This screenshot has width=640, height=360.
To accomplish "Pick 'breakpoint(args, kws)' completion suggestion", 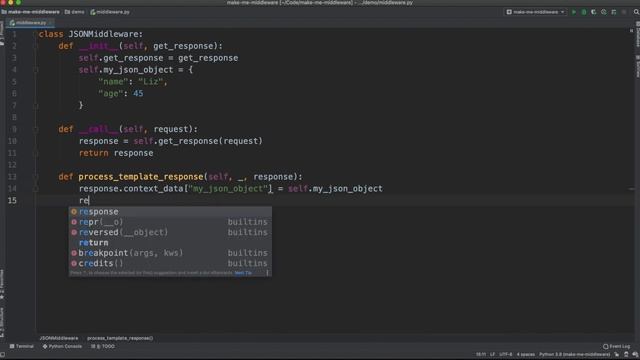I will 170,253.
